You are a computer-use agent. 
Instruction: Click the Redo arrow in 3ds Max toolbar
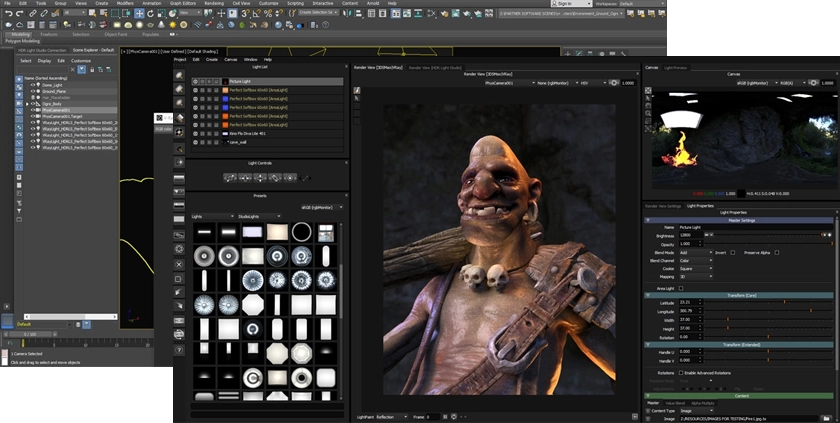tap(20, 13)
